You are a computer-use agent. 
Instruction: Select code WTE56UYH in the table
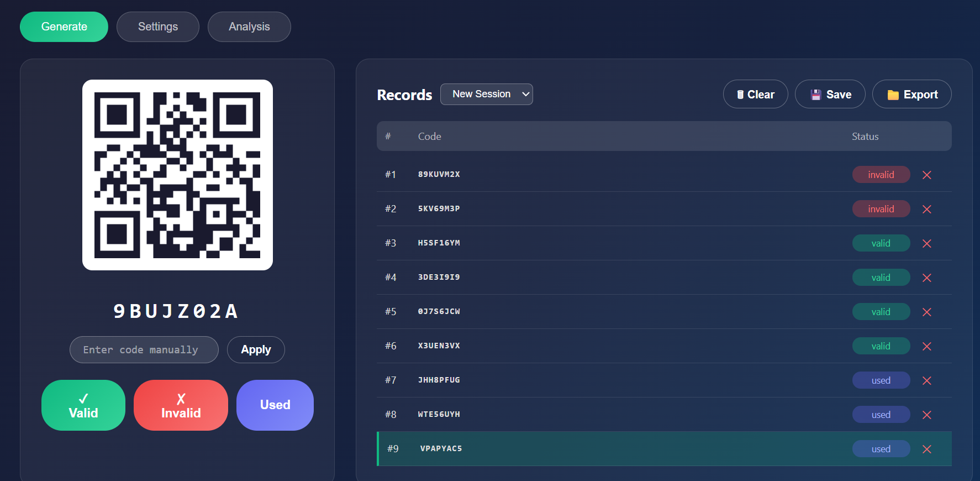click(x=439, y=414)
